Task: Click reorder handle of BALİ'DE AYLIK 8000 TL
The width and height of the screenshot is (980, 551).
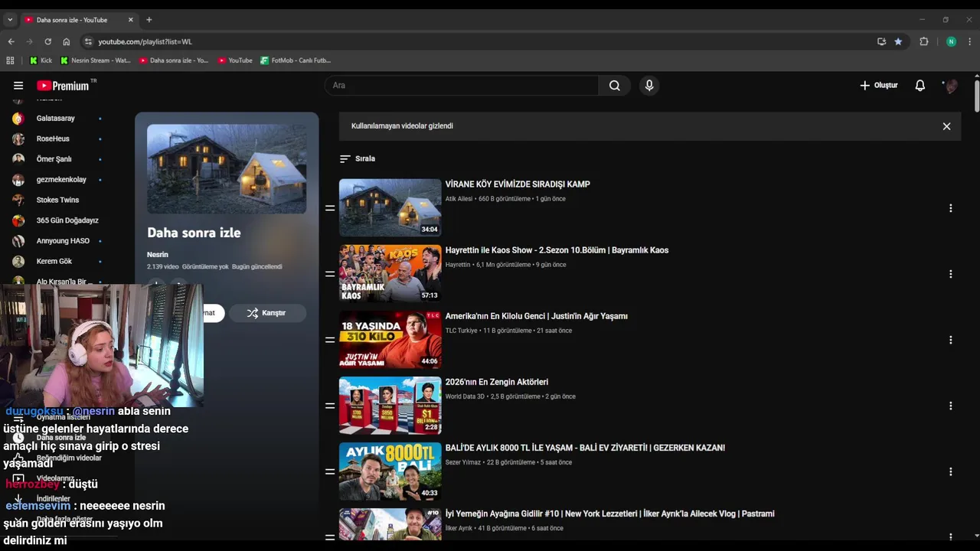Action: pyautogui.click(x=330, y=471)
